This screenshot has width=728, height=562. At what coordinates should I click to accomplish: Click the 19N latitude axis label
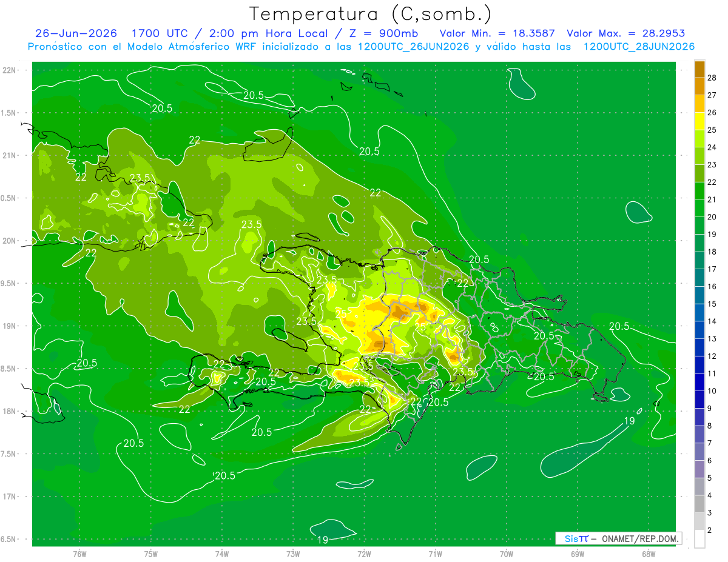coord(10,326)
